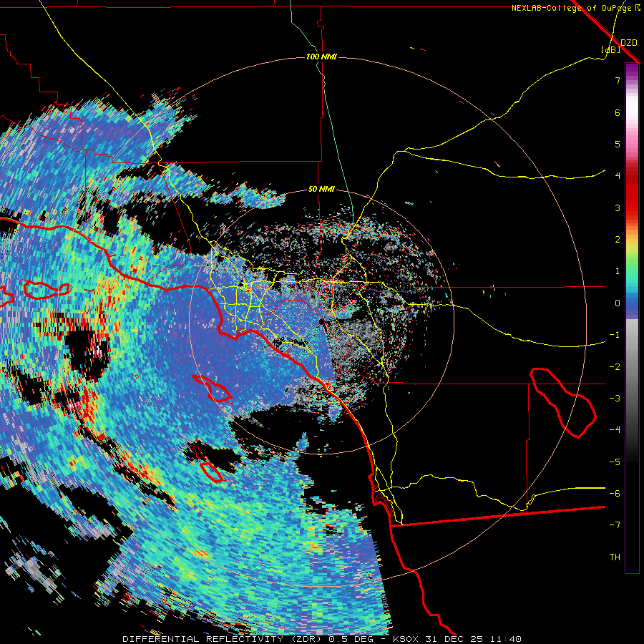Select the 4 dB tick label
Screen dimensions: 644x644
pyautogui.click(x=618, y=176)
